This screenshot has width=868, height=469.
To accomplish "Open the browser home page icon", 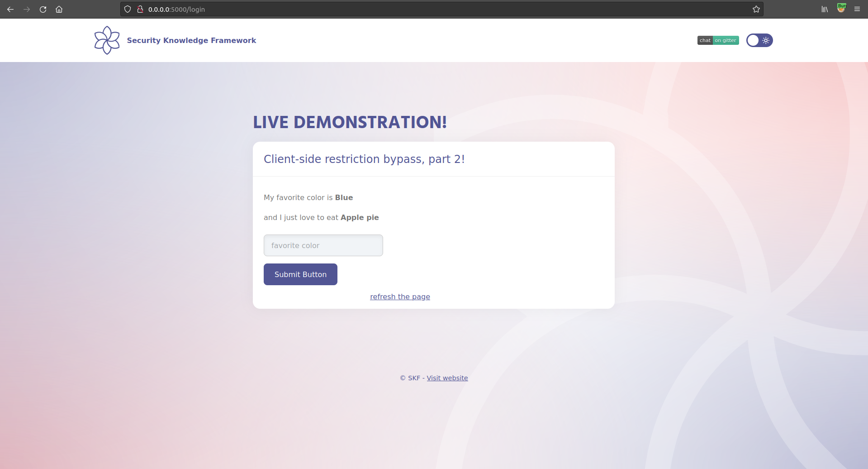I will click(x=59, y=9).
